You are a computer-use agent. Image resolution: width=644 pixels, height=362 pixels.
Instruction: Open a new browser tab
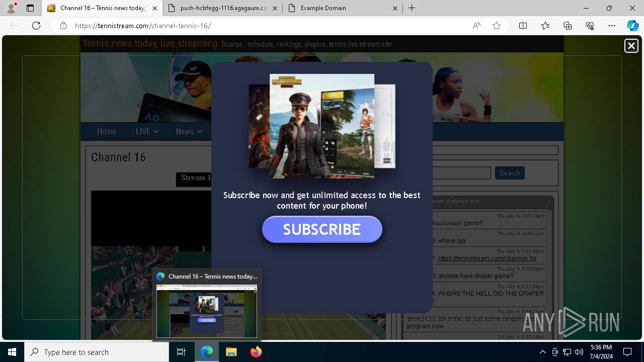coord(412,8)
